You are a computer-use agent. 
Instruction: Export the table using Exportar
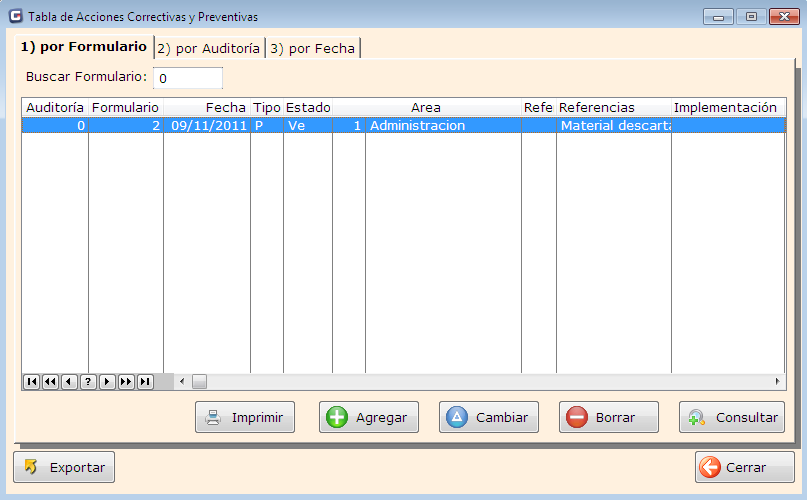pyautogui.click(x=65, y=467)
